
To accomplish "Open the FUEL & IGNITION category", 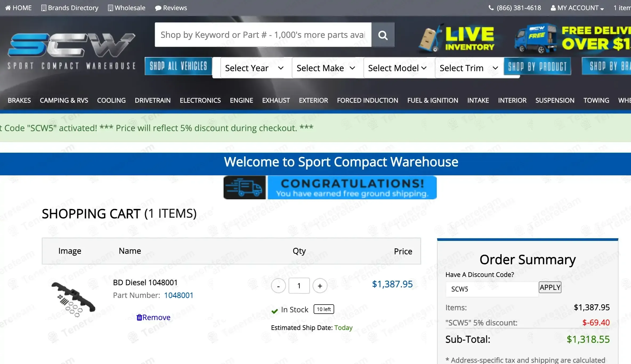I will [433, 100].
